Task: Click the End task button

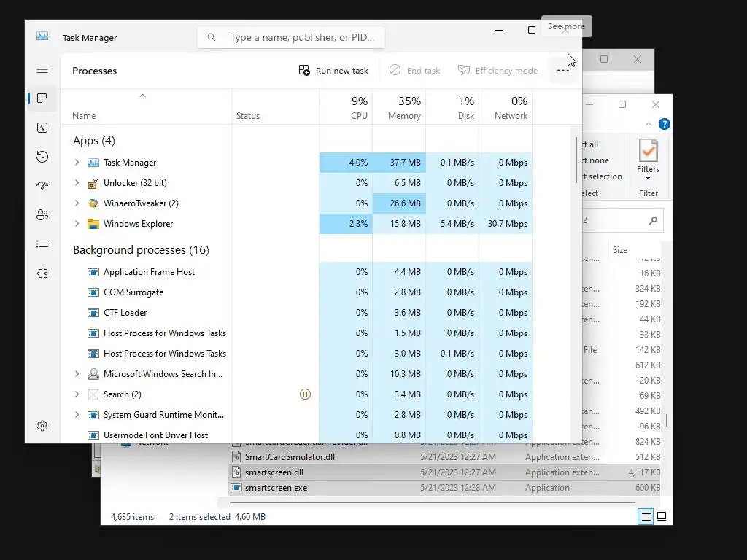Action: pyautogui.click(x=414, y=71)
